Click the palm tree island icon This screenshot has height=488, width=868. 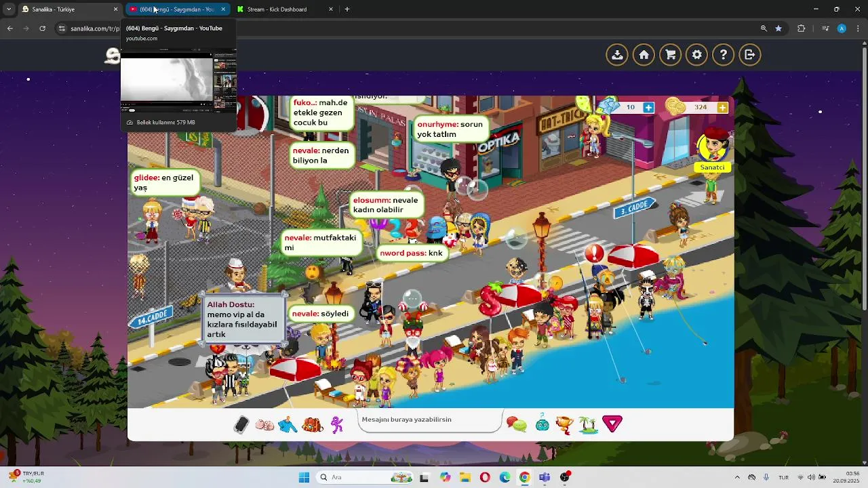(588, 425)
